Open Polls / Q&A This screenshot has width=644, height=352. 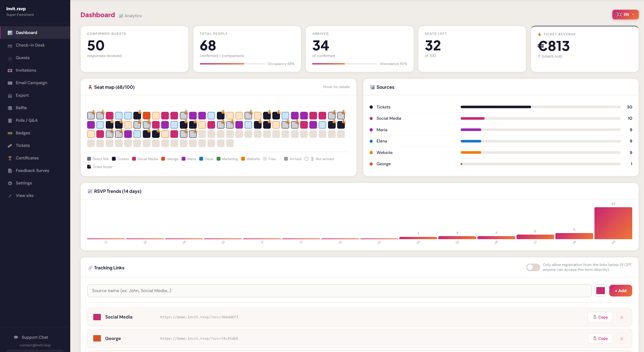click(x=27, y=120)
